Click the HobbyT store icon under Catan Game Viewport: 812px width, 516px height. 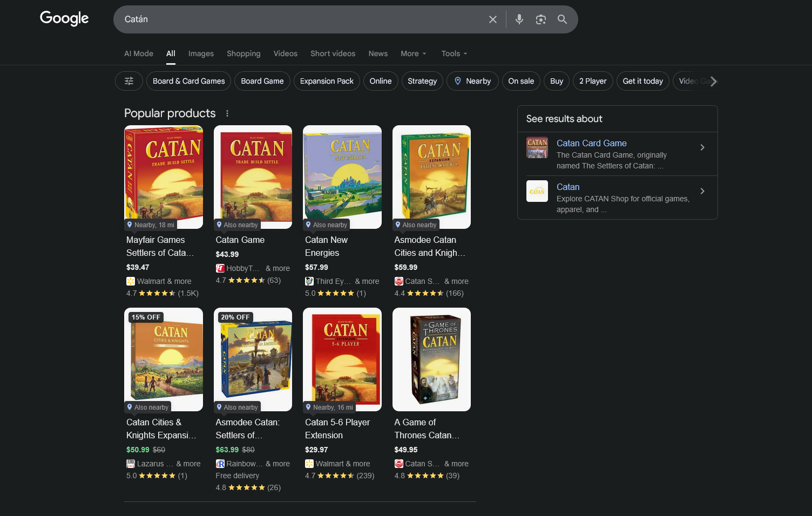pos(220,268)
